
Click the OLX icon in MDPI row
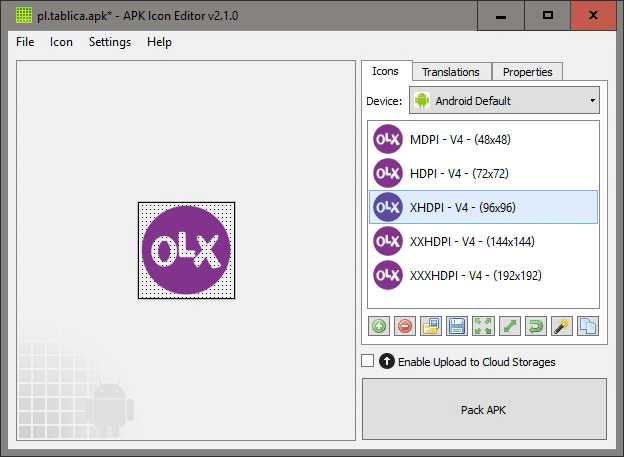pos(388,139)
